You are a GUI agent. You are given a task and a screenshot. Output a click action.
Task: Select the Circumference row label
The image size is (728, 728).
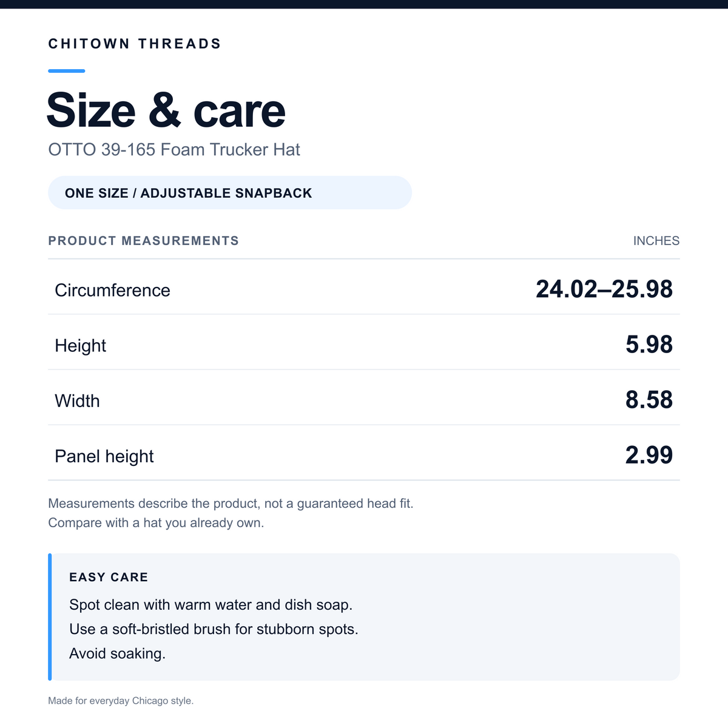point(112,290)
